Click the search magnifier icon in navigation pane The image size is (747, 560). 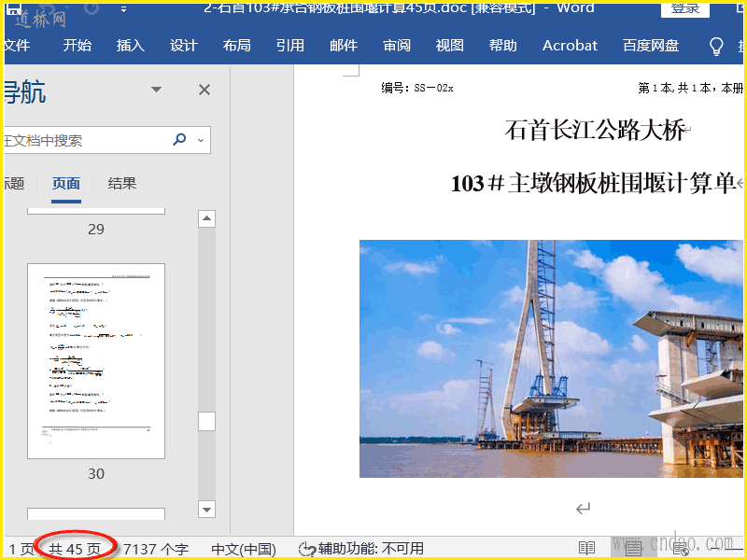[x=179, y=140]
